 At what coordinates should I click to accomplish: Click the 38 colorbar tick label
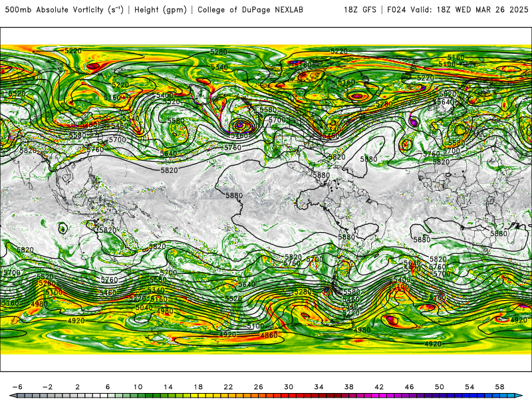348,387
